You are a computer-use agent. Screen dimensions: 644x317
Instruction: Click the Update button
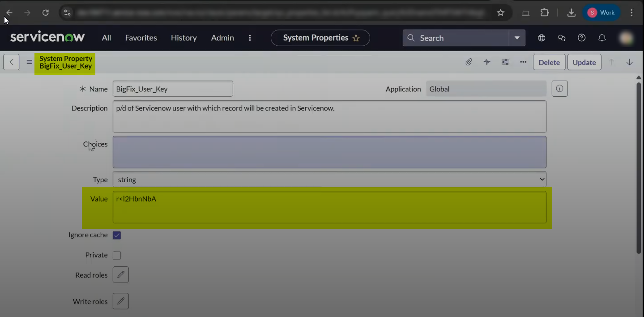pos(584,62)
